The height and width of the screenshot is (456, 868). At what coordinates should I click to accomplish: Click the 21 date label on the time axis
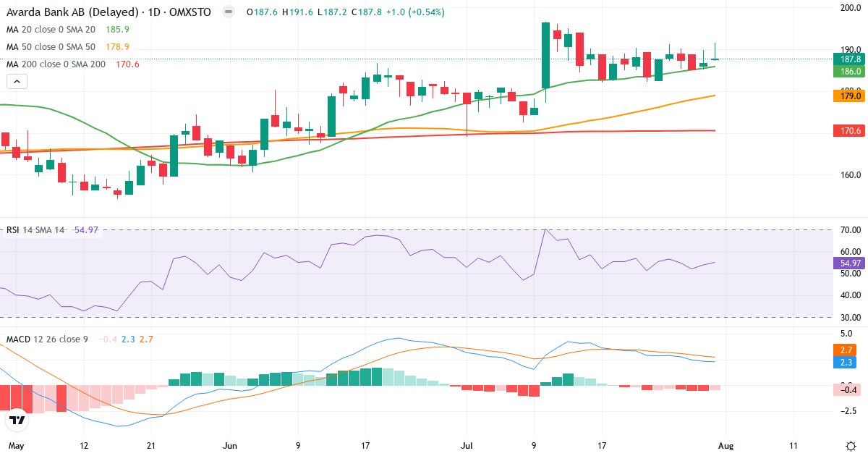point(150,445)
